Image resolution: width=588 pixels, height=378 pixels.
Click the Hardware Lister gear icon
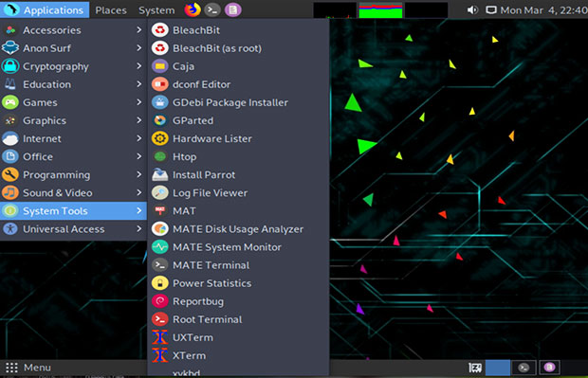pos(159,138)
